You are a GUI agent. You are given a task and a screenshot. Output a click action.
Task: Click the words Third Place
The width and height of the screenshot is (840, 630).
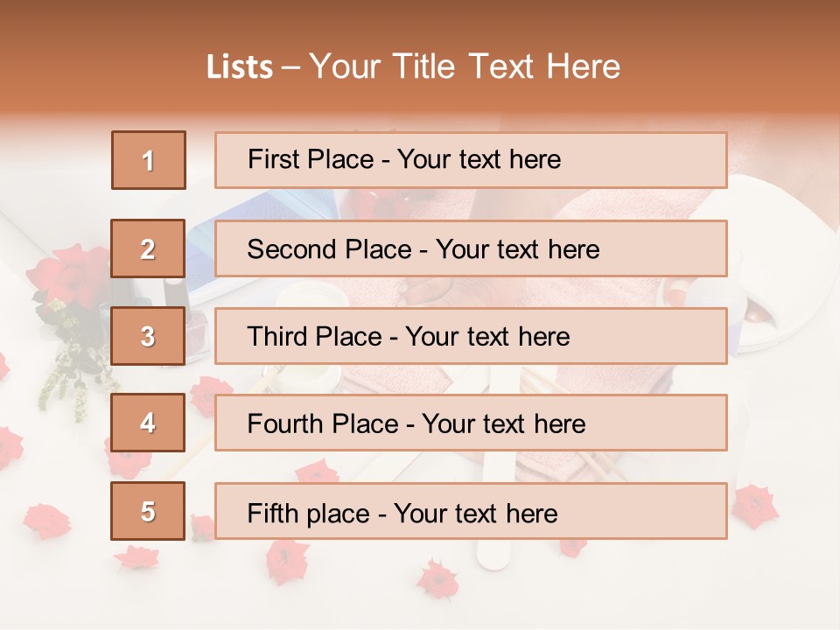[x=315, y=336]
